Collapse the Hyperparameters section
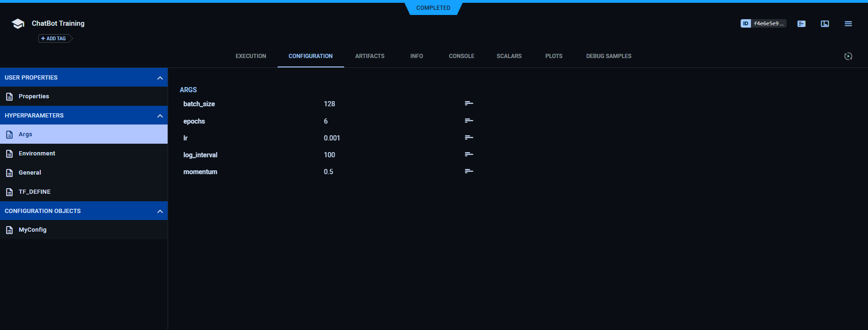 (x=160, y=116)
